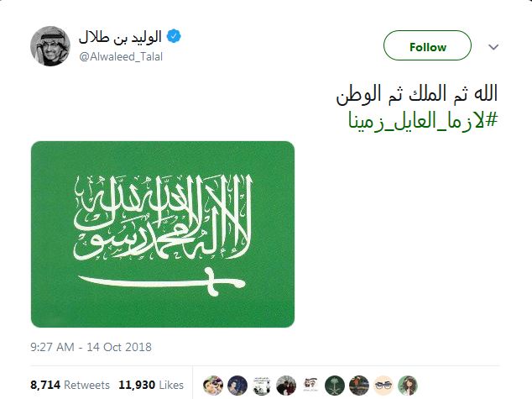Click the author's Arabic display name
The image size is (532, 399).
click(122, 37)
